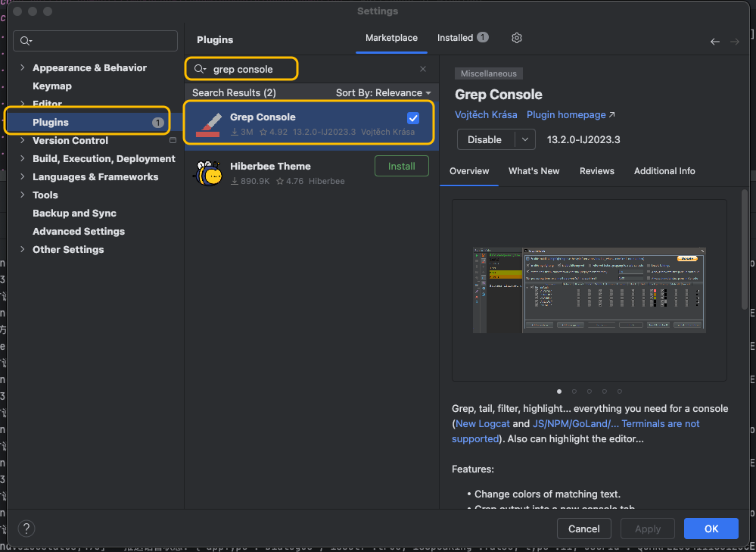Open the Vojtěch Krása author link
The image size is (756, 552).
point(486,115)
